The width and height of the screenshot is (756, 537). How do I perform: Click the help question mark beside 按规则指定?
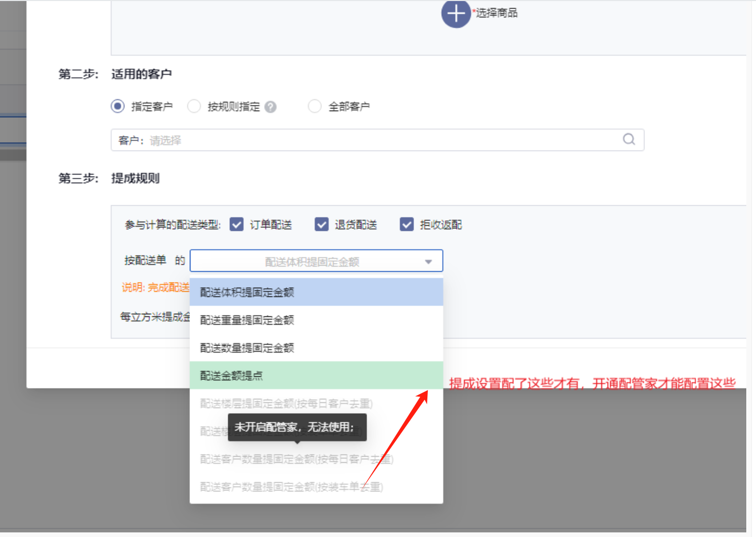[271, 107]
